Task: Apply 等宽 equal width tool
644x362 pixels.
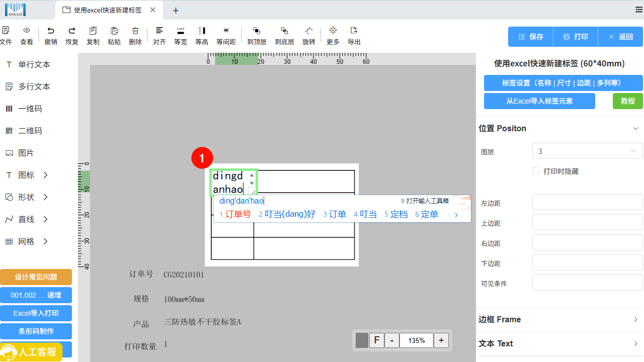Action: [181, 31]
